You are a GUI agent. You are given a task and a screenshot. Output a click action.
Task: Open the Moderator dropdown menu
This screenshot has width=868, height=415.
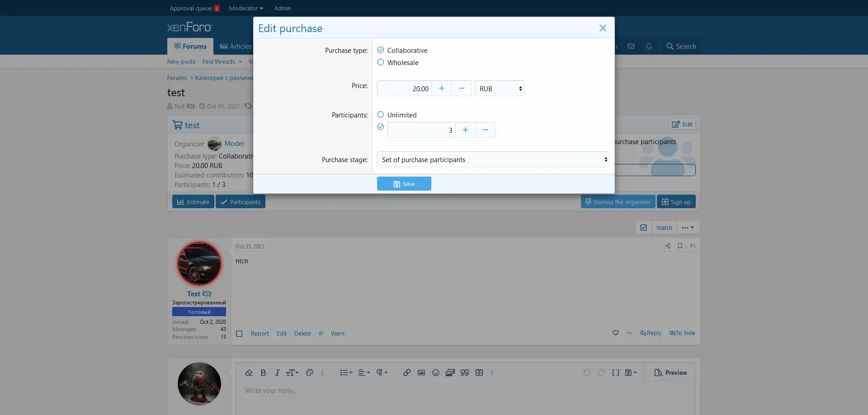(x=246, y=8)
